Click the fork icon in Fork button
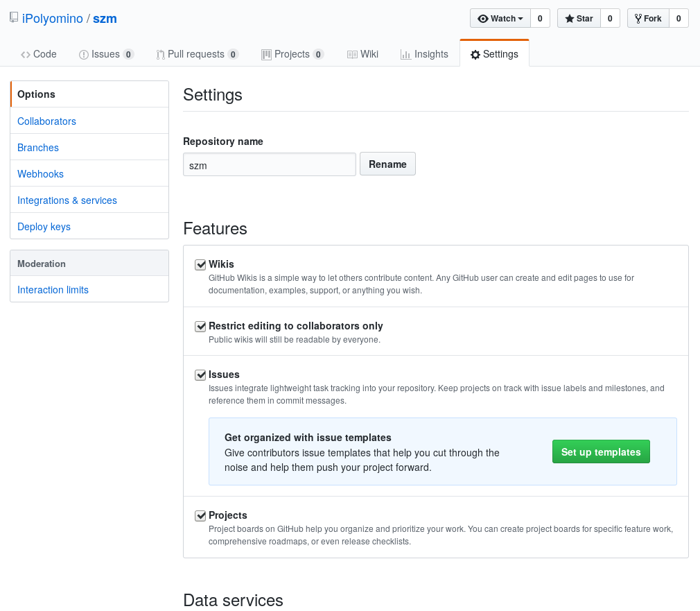Image resolution: width=700 pixels, height=611 pixels. coord(638,19)
